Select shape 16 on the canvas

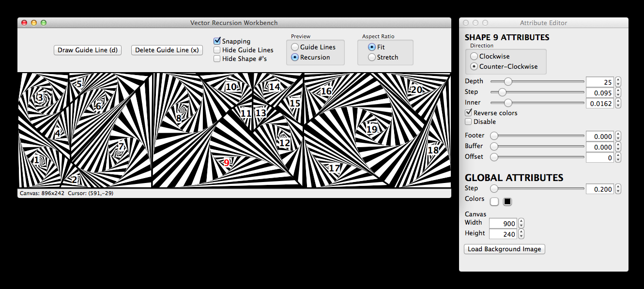tap(326, 91)
